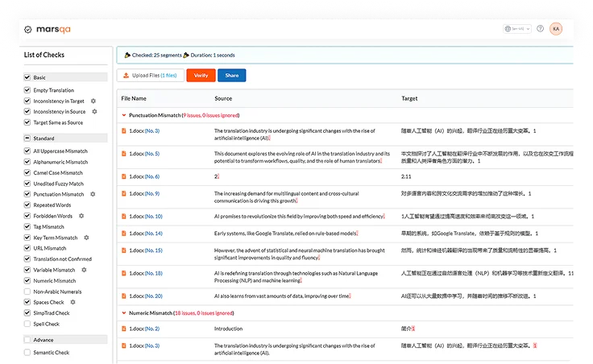This screenshot has width=593, height=364.
Task: Open the language selector dropdown
Action: (516, 29)
